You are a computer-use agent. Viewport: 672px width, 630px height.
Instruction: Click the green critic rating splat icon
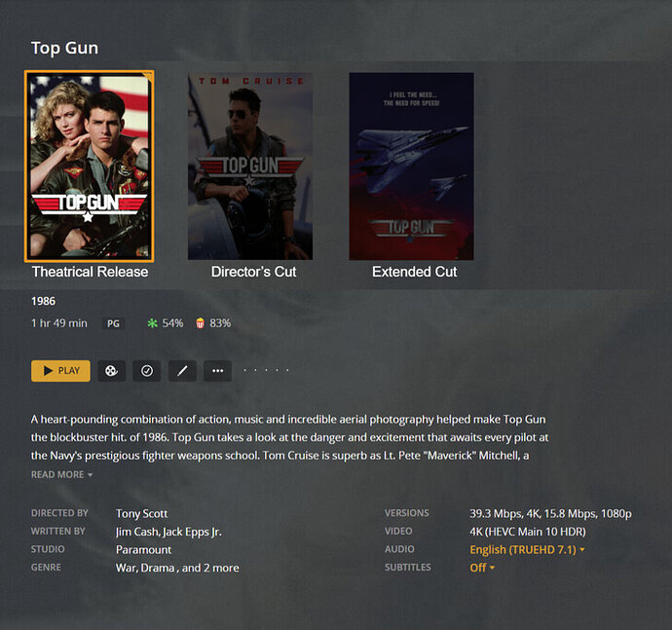click(153, 323)
